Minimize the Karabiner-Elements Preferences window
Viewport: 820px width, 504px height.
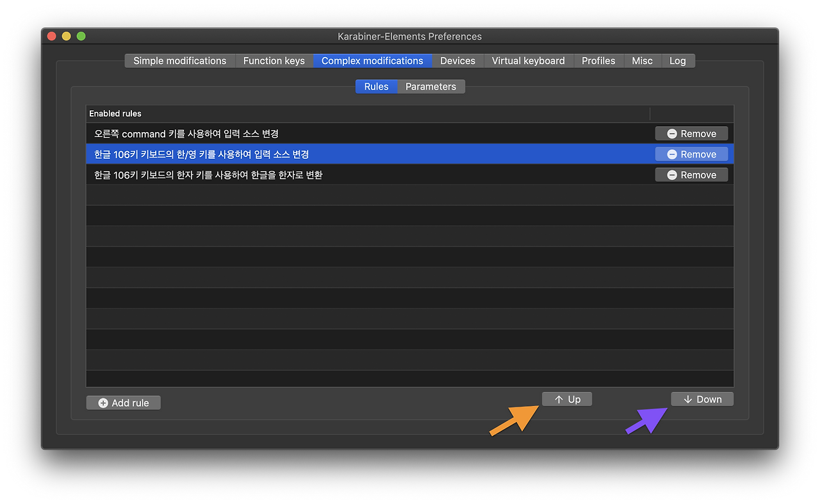click(67, 37)
